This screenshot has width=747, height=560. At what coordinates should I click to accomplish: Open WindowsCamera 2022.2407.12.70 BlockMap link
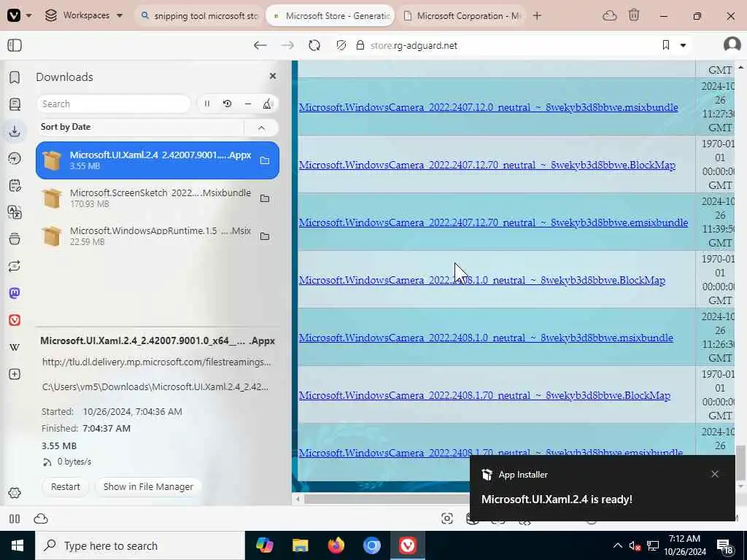click(x=487, y=165)
